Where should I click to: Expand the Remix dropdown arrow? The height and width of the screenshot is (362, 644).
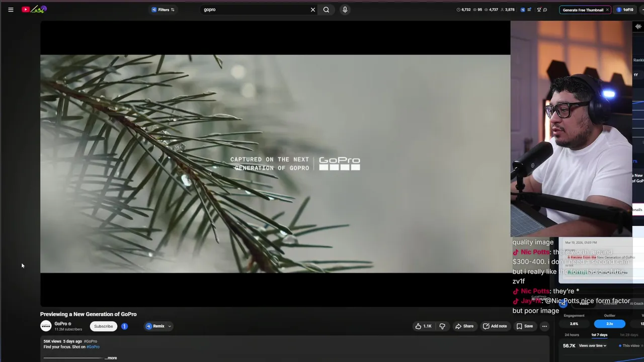click(x=170, y=326)
